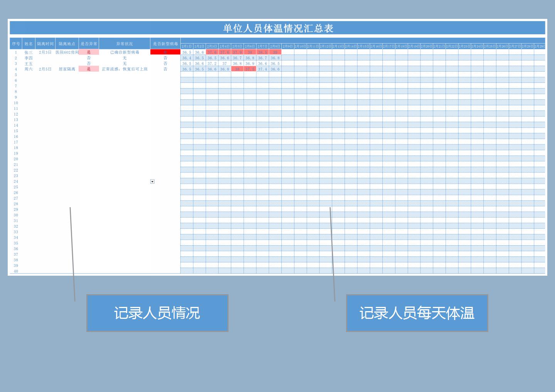This screenshot has height=392, width=555.
Task: Select the 2月4日 date header
Action: 225,46
